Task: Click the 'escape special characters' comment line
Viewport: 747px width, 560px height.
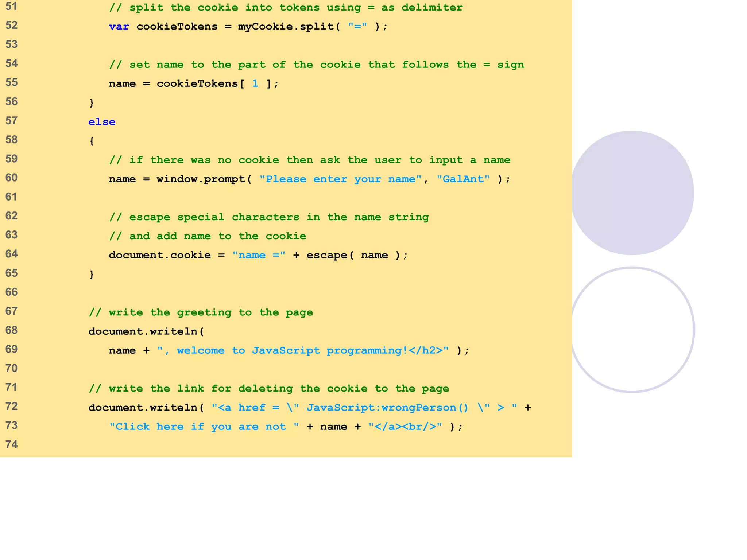Action: click(x=269, y=217)
